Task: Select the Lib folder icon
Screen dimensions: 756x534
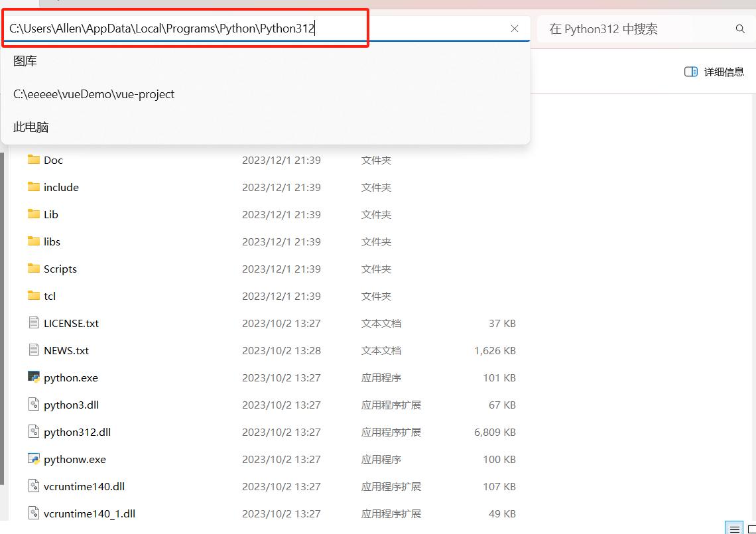Action: point(34,214)
